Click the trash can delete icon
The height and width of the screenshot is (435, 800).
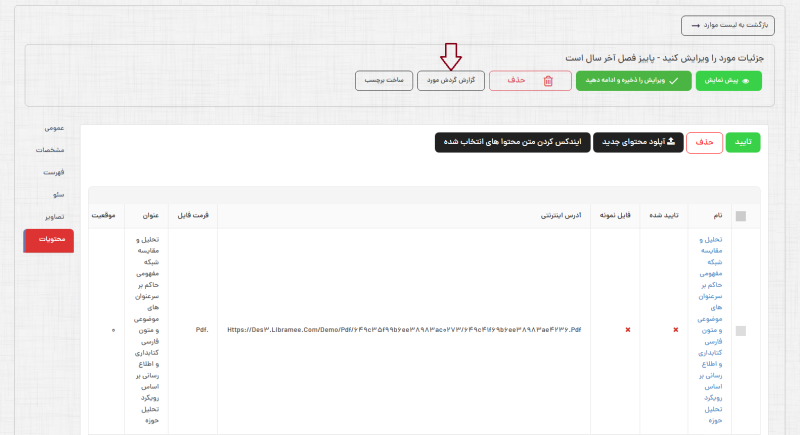click(547, 80)
